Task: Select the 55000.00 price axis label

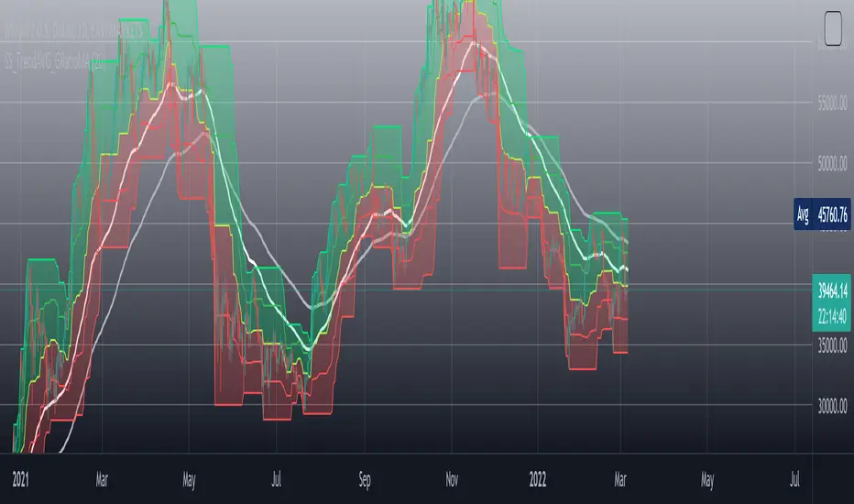Action: point(832,103)
